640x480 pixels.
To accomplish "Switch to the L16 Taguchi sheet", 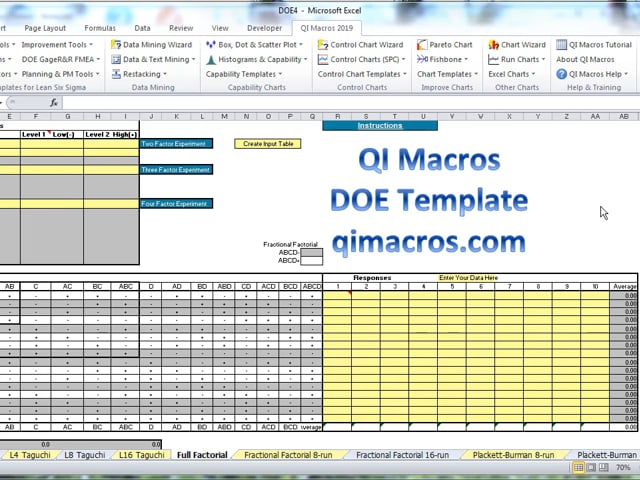I will [142, 455].
